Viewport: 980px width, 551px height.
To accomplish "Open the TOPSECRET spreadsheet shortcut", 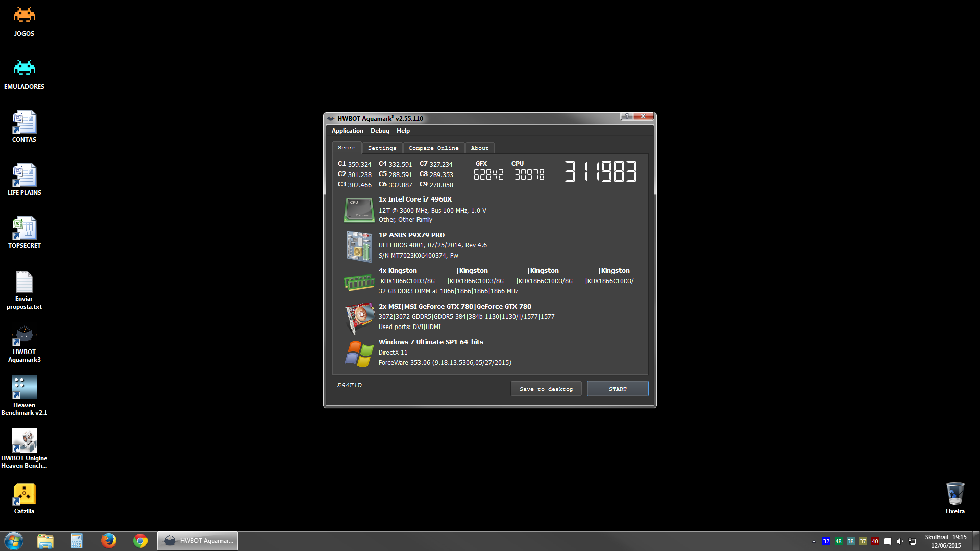I will tap(24, 233).
